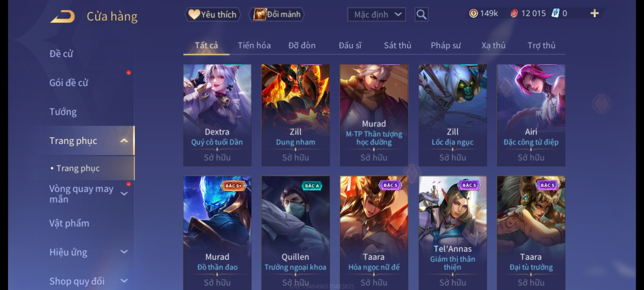Tap the blue voucher currency icon

pos(555,13)
